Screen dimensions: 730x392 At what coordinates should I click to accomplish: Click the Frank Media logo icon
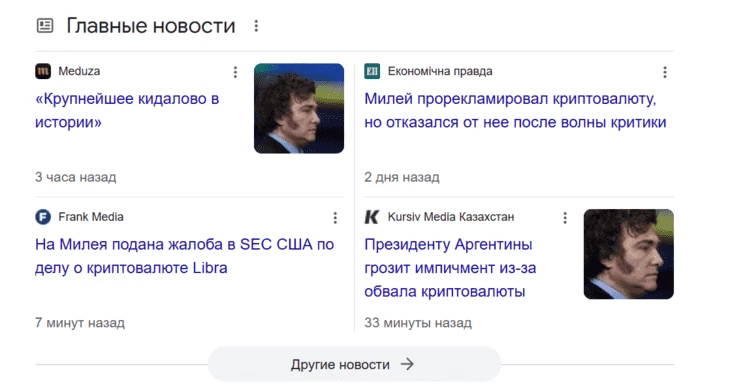(x=43, y=217)
